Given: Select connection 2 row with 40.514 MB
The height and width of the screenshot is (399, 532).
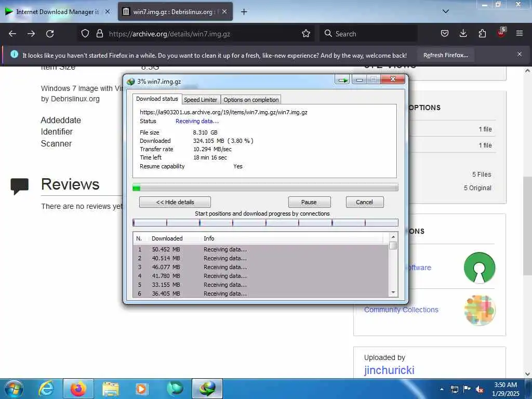Looking at the screenshot, I should point(261,258).
